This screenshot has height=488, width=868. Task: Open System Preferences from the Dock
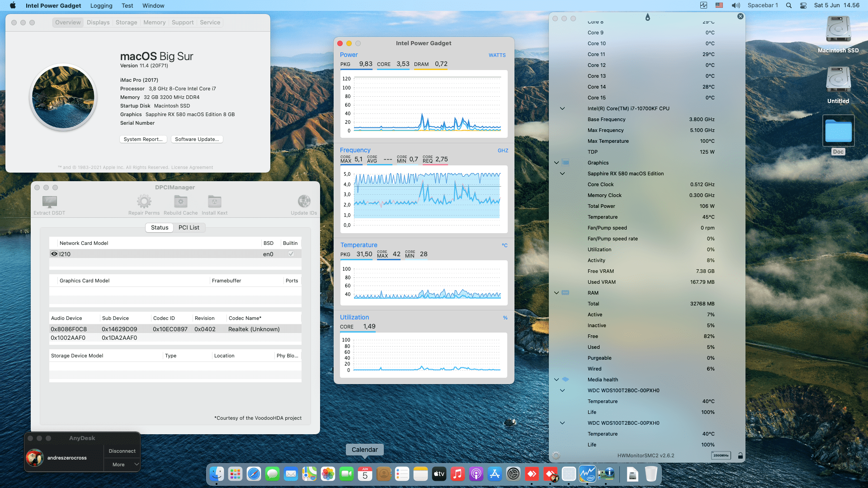[x=513, y=474]
